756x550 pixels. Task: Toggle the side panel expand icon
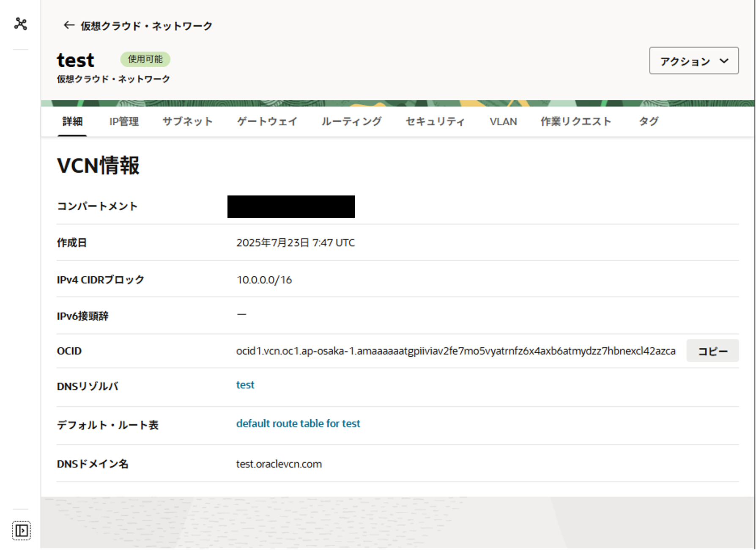tap(21, 530)
